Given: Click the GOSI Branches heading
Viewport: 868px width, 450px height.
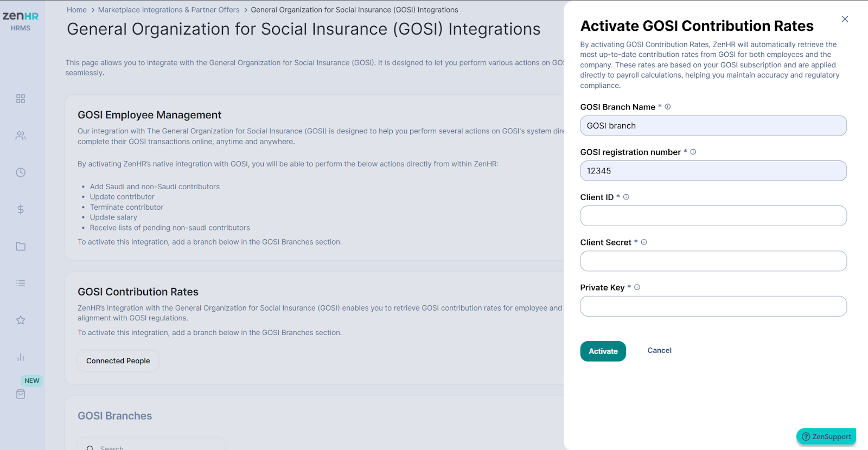Looking at the screenshot, I should click(x=114, y=416).
